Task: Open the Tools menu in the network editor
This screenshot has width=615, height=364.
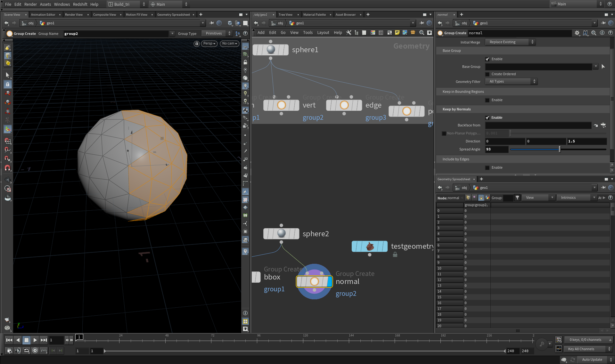Action: tap(307, 32)
